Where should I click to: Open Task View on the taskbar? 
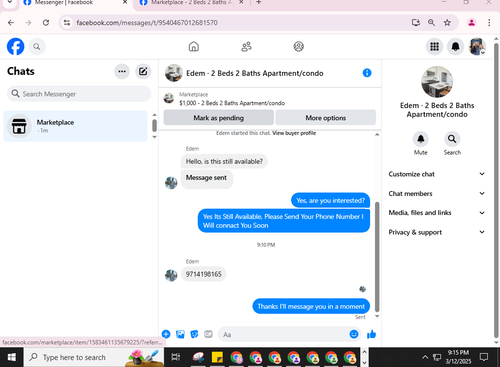[x=175, y=357]
